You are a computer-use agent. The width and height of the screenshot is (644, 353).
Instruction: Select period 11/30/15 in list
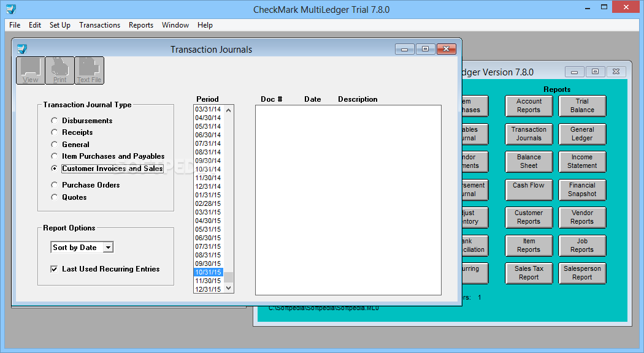(x=209, y=281)
